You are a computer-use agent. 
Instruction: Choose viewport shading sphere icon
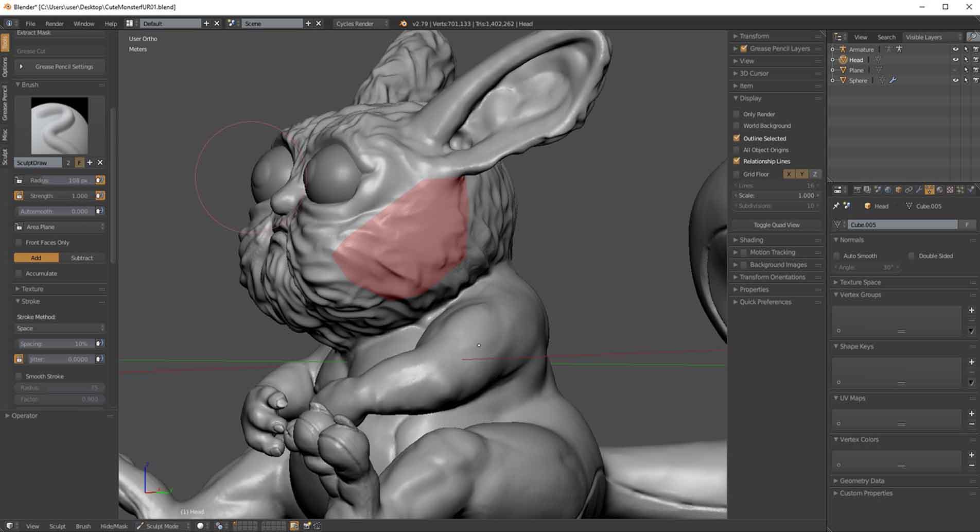point(201,526)
